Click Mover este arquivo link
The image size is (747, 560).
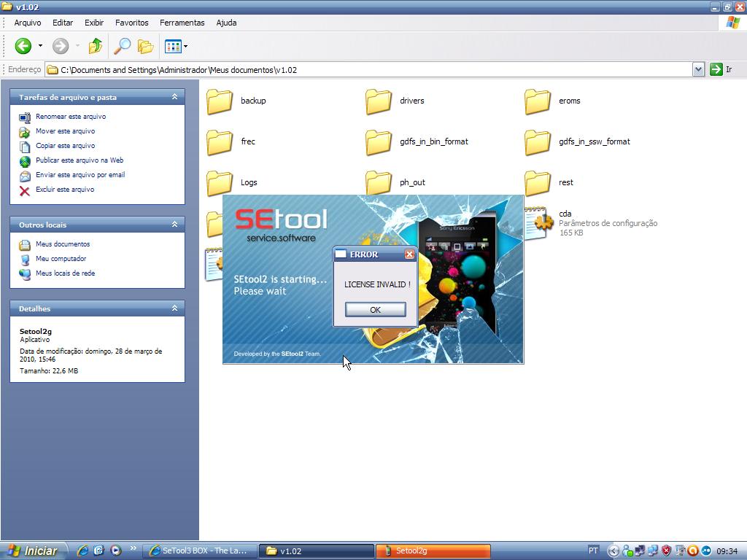coord(65,131)
